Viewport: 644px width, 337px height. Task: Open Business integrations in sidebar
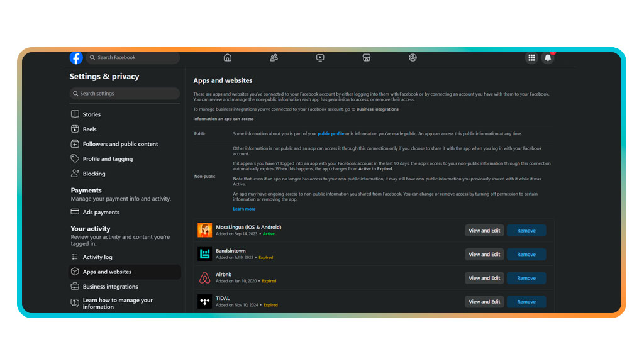pos(110,287)
